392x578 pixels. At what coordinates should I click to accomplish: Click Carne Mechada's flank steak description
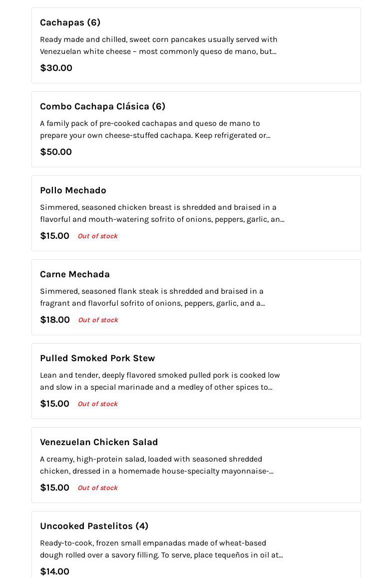pyautogui.click(x=152, y=297)
